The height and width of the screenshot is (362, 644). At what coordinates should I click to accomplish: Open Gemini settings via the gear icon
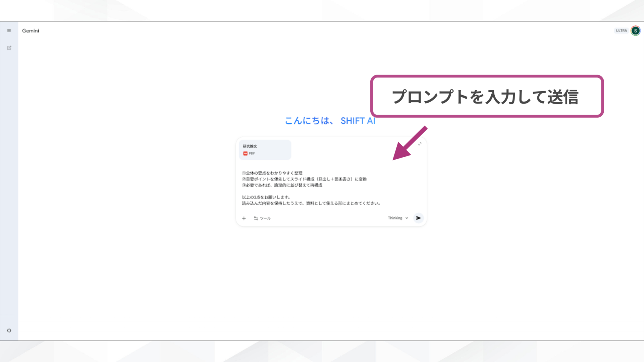click(9, 330)
